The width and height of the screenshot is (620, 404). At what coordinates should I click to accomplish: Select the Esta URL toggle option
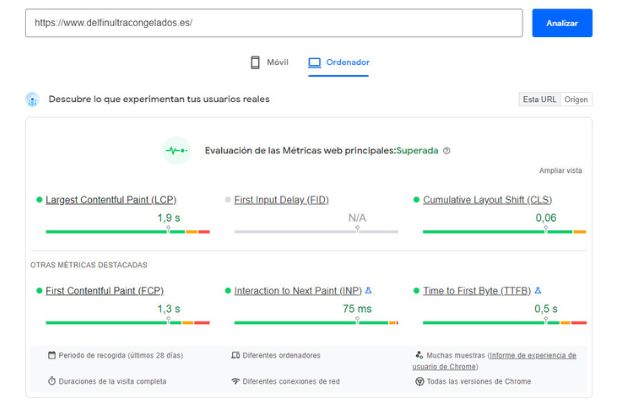[539, 99]
